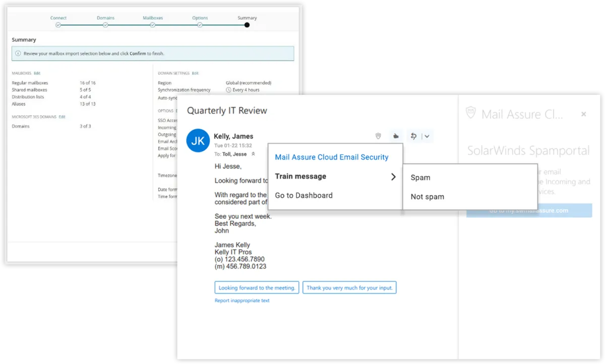Click the Connect step checkmark circle

[x=58, y=25]
